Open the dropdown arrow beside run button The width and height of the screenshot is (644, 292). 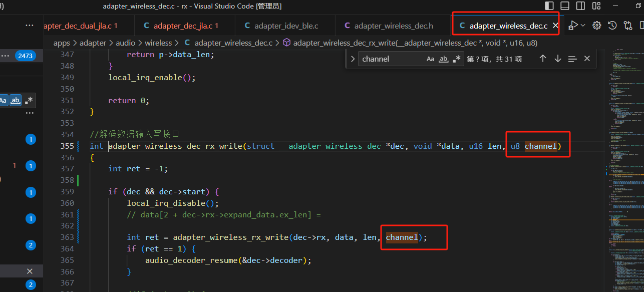point(583,25)
